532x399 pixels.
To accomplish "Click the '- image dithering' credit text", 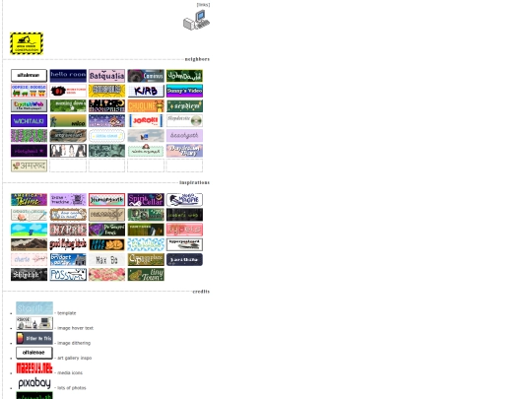I will coord(73,343).
